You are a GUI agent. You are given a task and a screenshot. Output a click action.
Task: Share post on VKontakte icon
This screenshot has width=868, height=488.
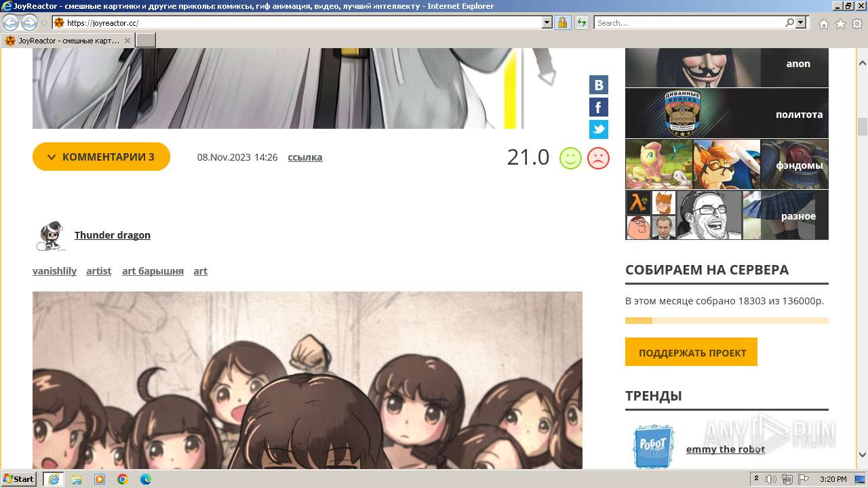coord(599,85)
